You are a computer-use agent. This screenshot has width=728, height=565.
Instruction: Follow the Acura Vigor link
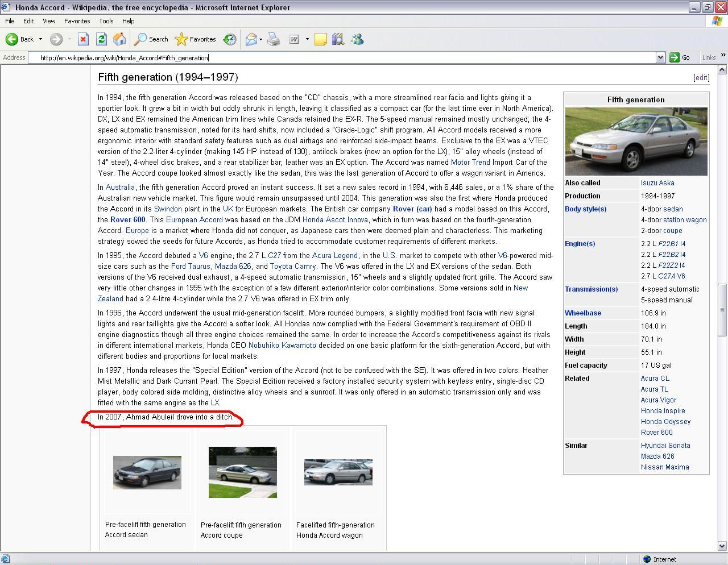click(x=659, y=400)
